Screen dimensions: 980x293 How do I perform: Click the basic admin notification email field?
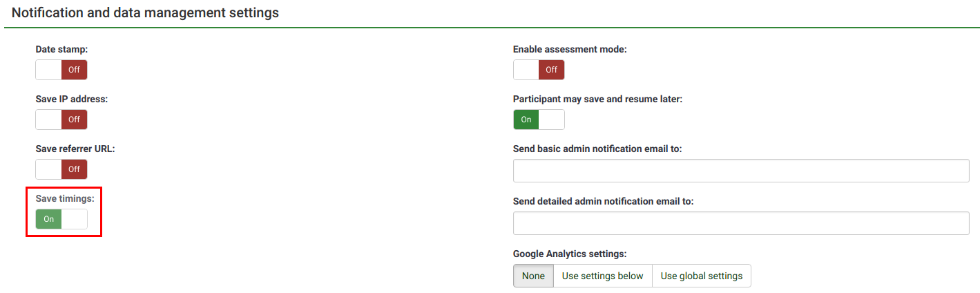[x=741, y=170]
